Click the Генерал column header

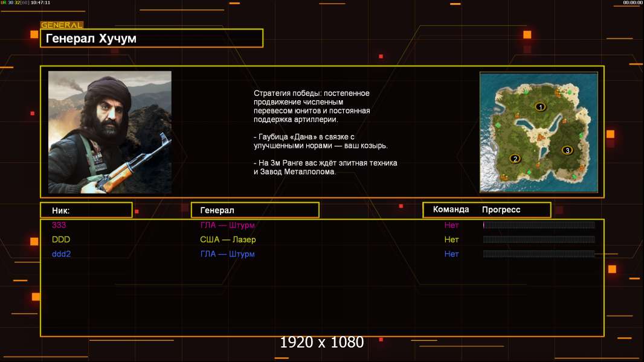[255, 211]
